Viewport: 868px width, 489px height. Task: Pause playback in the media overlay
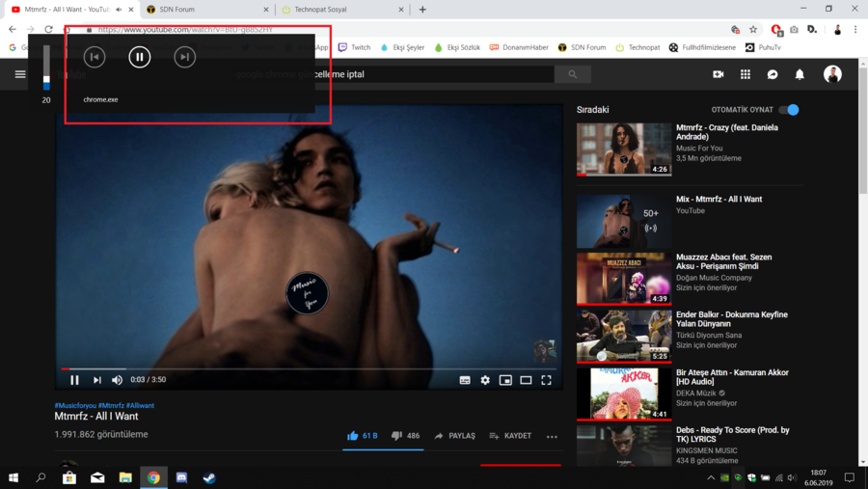[x=140, y=57]
